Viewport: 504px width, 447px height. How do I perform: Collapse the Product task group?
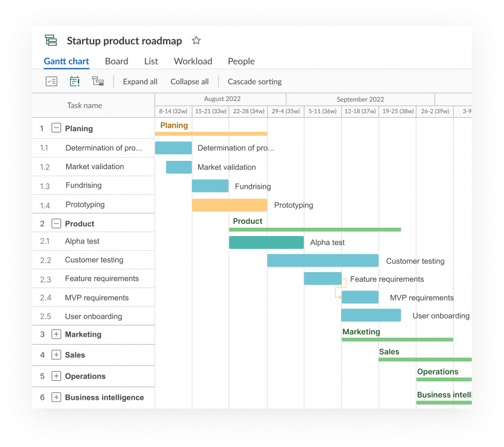(x=56, y=223)
